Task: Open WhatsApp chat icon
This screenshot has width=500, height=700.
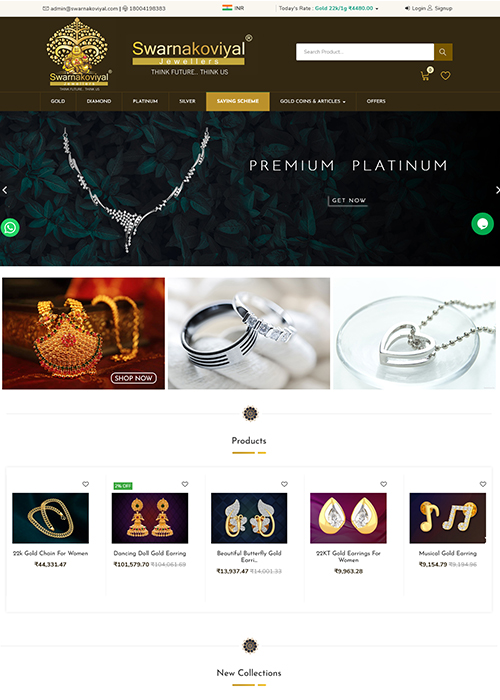Action: [10, 228]
